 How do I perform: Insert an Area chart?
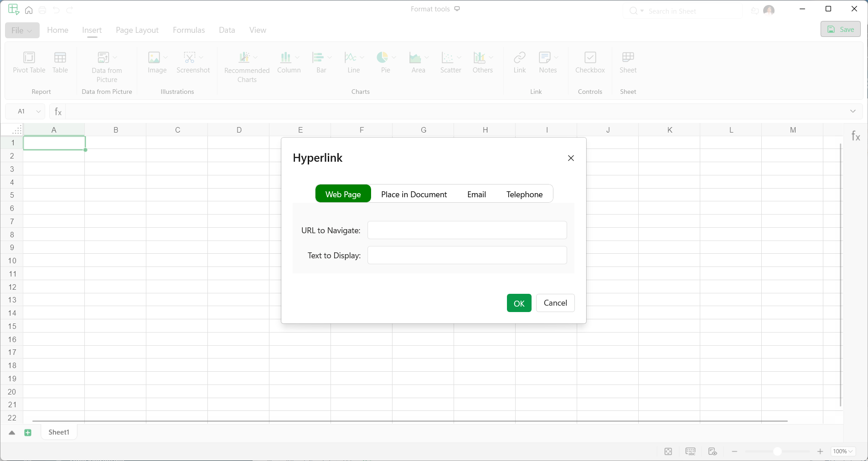[x=415, y=57]
